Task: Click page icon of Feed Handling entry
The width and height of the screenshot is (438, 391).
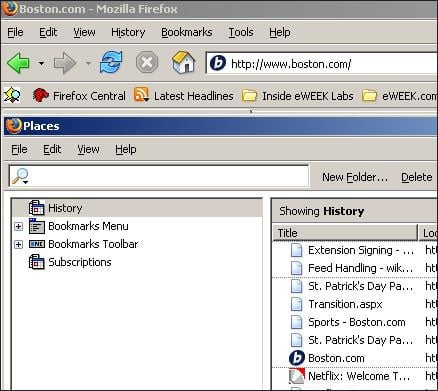Action: coord(296,268)
